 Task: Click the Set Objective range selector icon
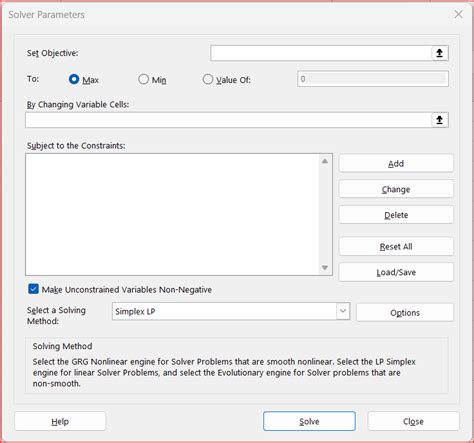tap(440, 53)
